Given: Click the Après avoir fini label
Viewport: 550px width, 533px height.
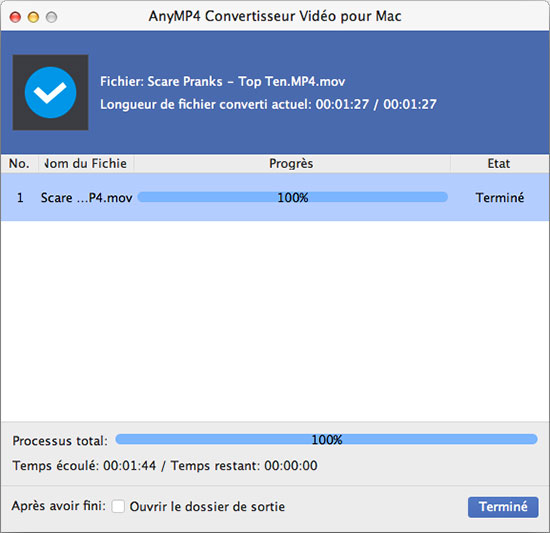Looking at the screenshot, I should (x=59, y=506).
